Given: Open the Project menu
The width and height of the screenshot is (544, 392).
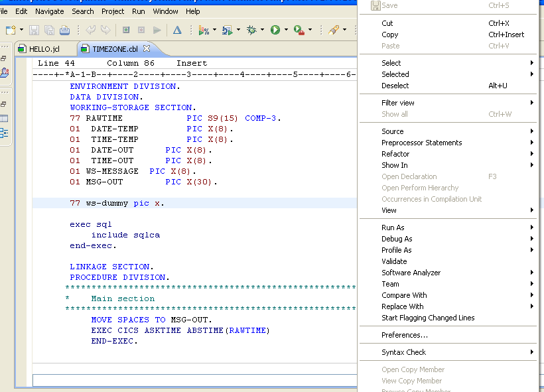Looking at the screenshot, I should (x=113, y=11).
